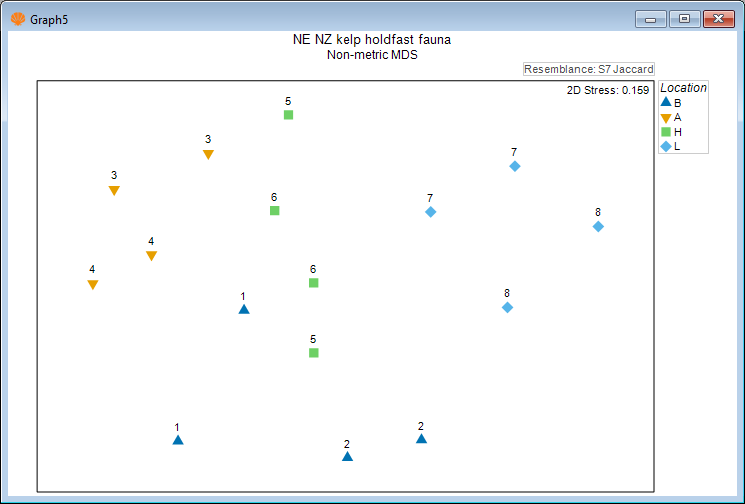This screenshot has height=504, width=745.
Task: Select the blue triangle B legend symbol
Action: click(666, 102)
